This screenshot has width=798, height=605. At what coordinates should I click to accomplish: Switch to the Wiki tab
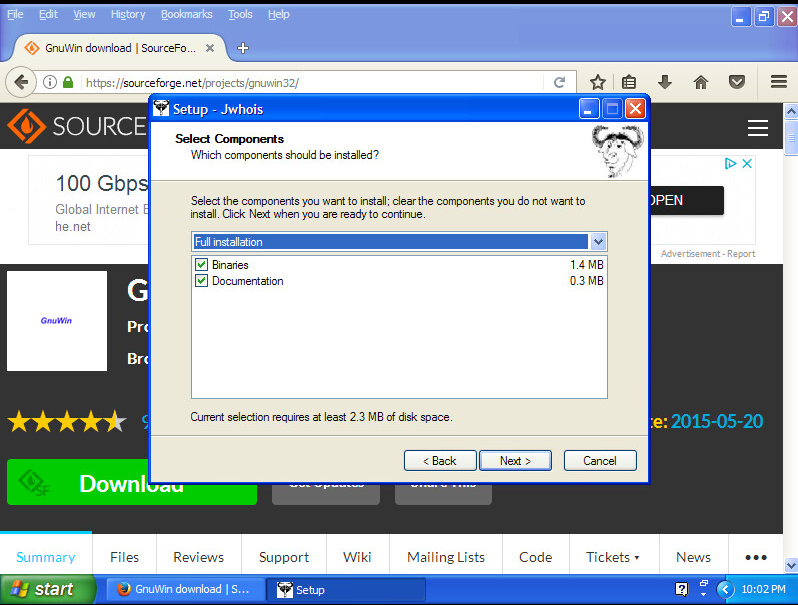click(357, 557)
